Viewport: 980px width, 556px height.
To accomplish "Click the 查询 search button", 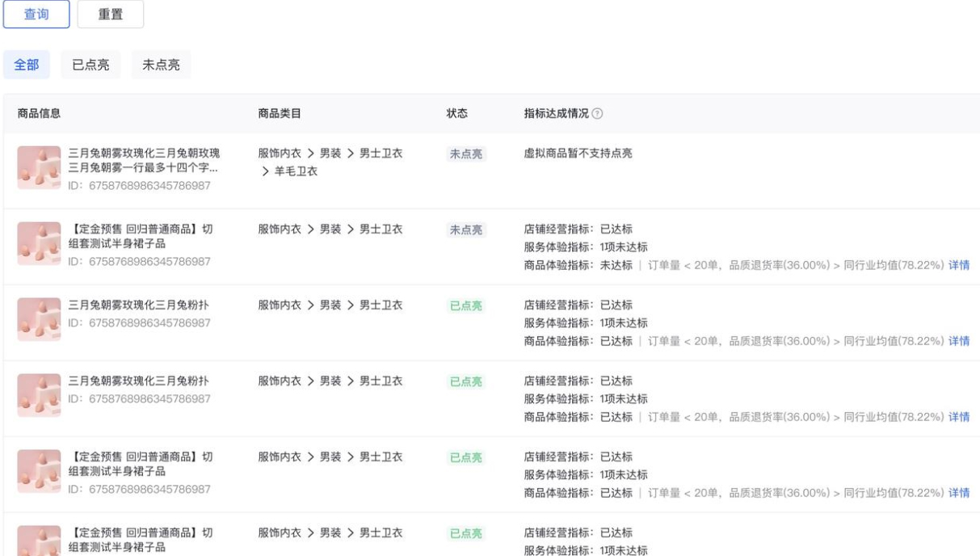I will [36, 15].
